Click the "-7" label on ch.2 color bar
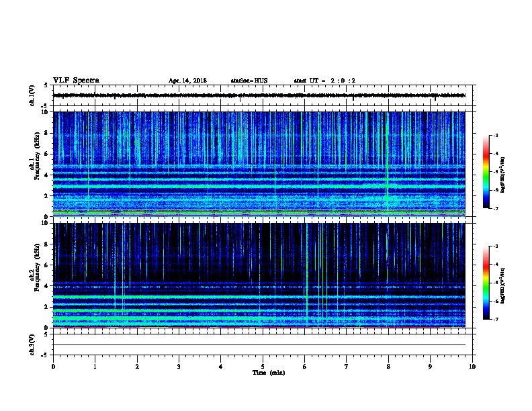 coord(496,319)
